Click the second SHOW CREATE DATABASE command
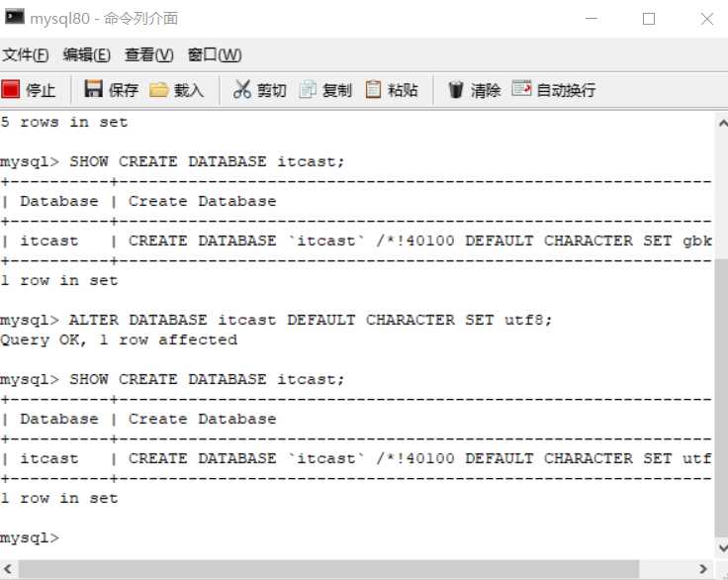 coord(172,379)
